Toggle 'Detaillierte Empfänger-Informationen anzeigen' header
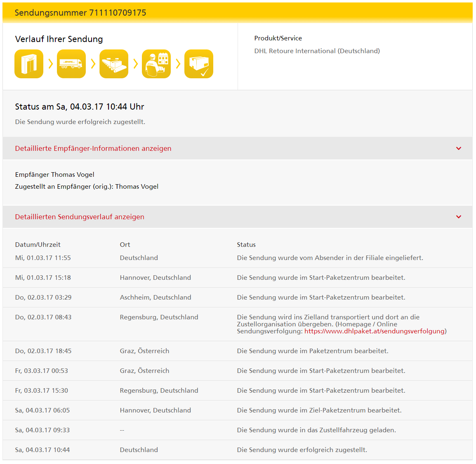 [x=238, y=148]
